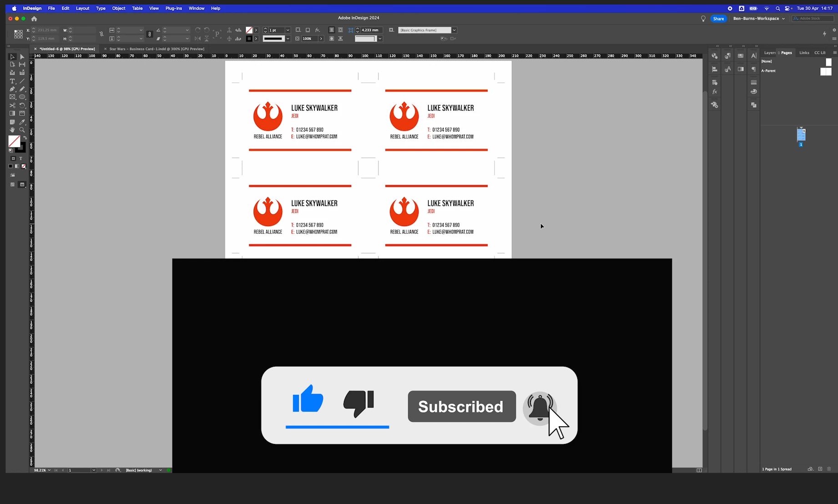The height and width of the screenshot is (504, 838).
Task: Select the Gap tool
Action: pyautogui.click(x=22, y=65)
